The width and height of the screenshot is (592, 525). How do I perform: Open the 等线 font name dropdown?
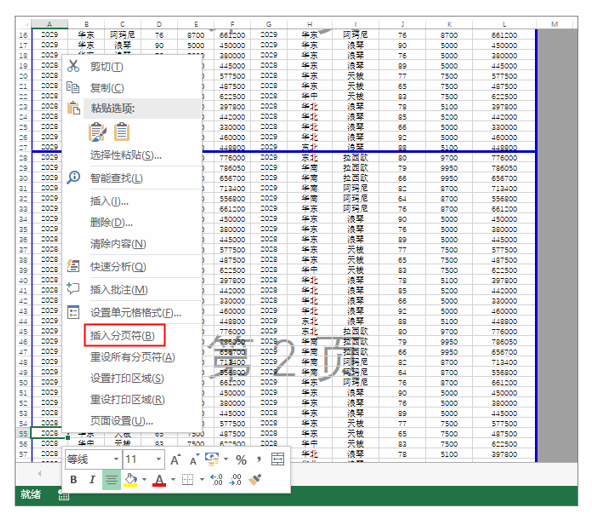pyautogui.click(x=116, y=459)
